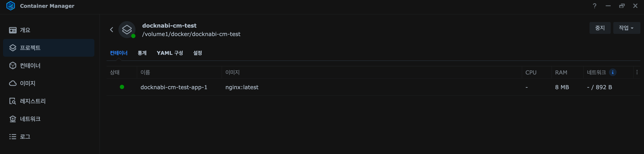Click the green status dot of container
The height and width of the screenshot is (154, 644).
click(122, 87)
